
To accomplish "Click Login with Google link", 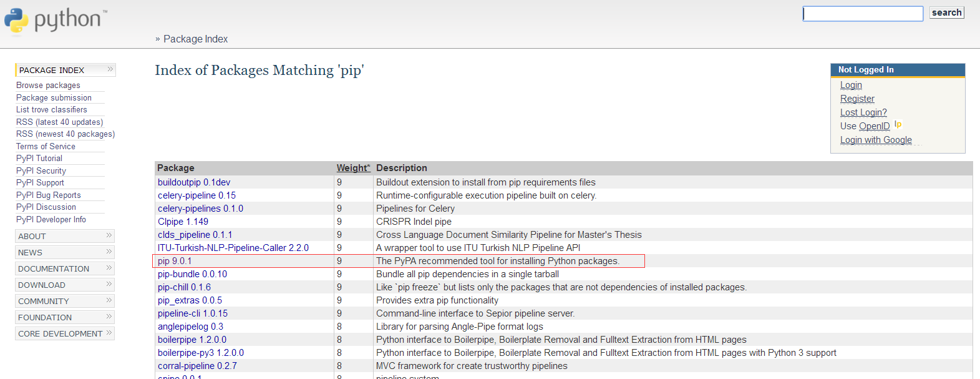I will 876,140.
